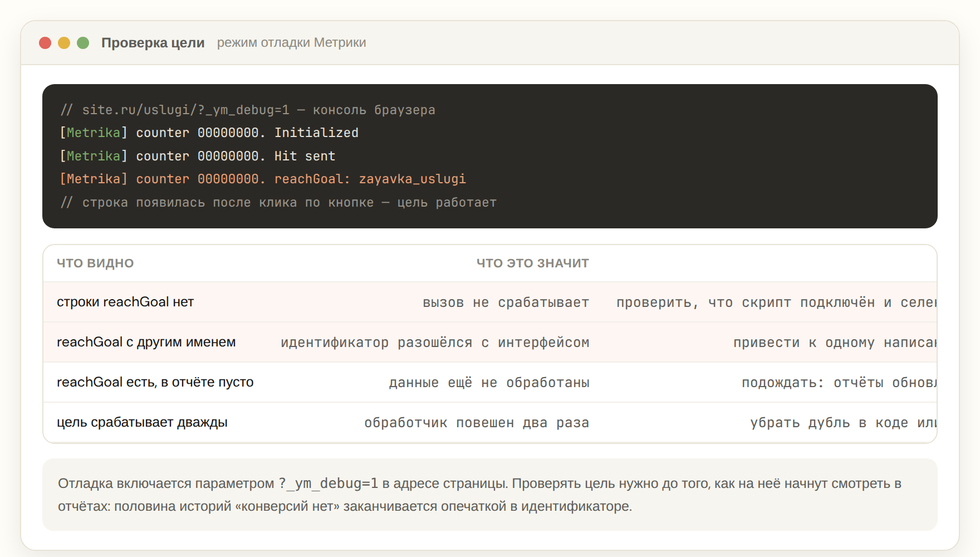Click the cell 'вызов не срабатывает'

[506, 302]
